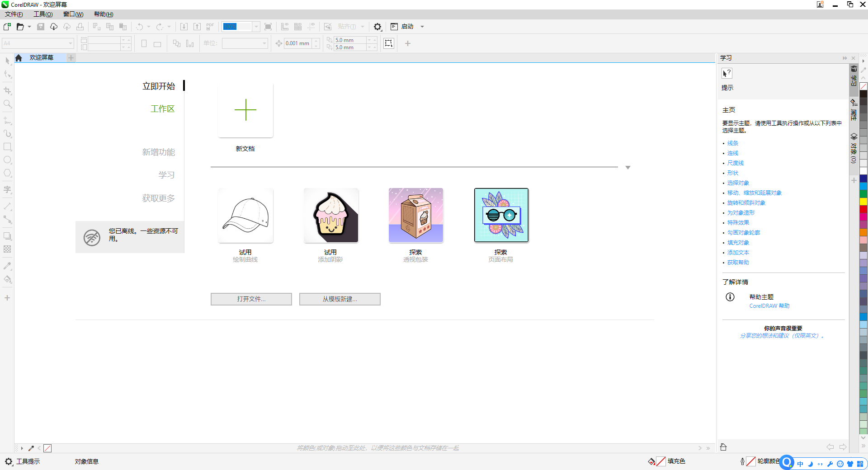868x470 pixels.
Task: Select the Text tool in toolbox
Action: (x=7, y=190)
